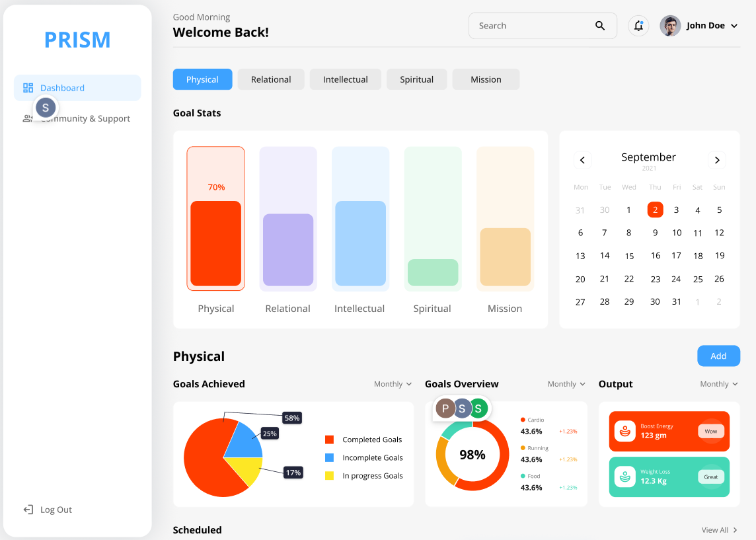Click the Dashboard grid icon in sidebar
Image resolution: width=756 pixels, height=540 pixels.
tap(28, 88)
